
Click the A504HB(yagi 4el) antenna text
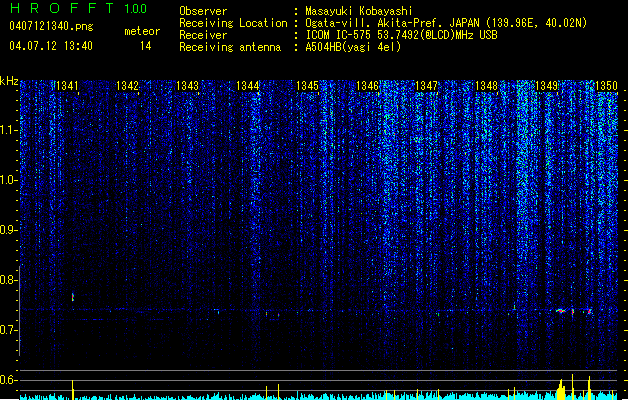point(353,47)
